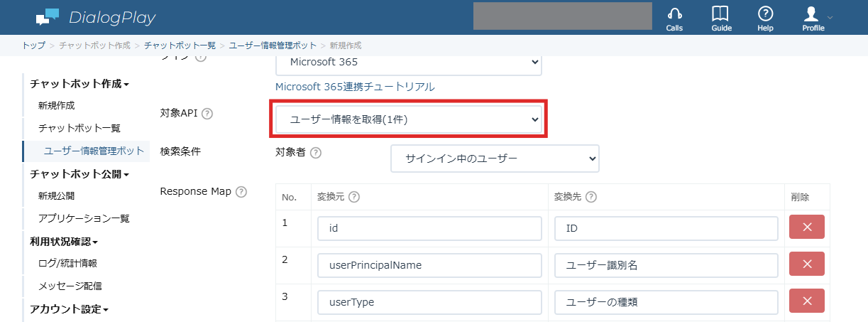Open the Calls headset icon
868x322 pixels.
coord(675,18)
